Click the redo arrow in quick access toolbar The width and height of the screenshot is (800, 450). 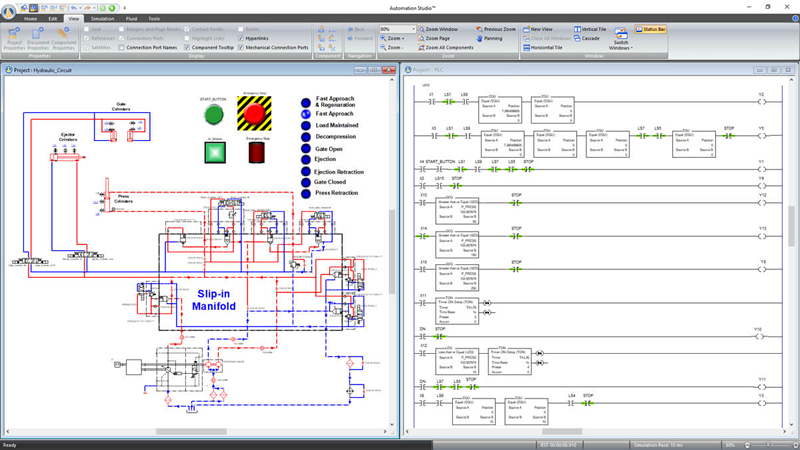(86, 8)
